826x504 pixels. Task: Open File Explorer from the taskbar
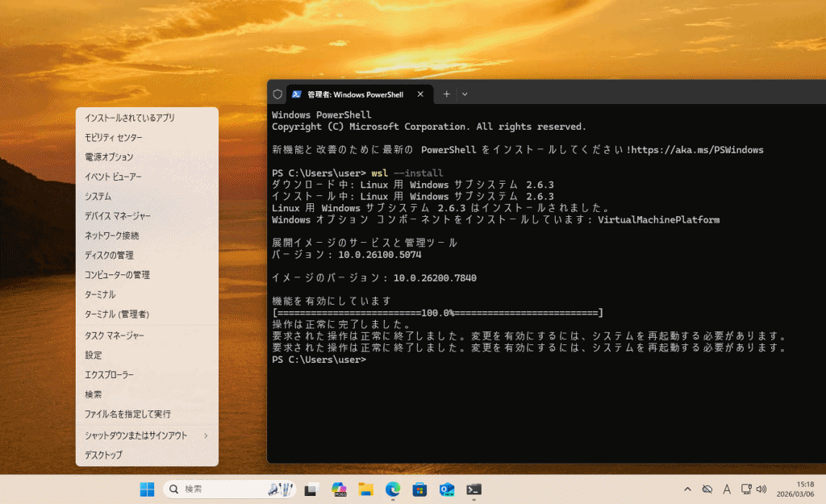365,489
